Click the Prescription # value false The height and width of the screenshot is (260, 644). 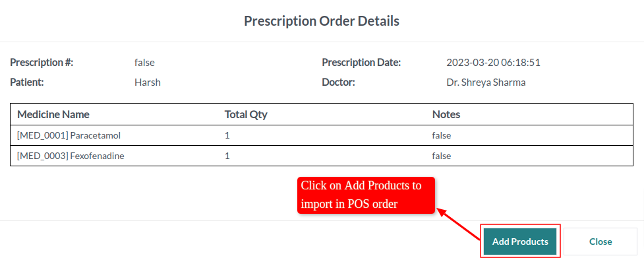[144, 63]
